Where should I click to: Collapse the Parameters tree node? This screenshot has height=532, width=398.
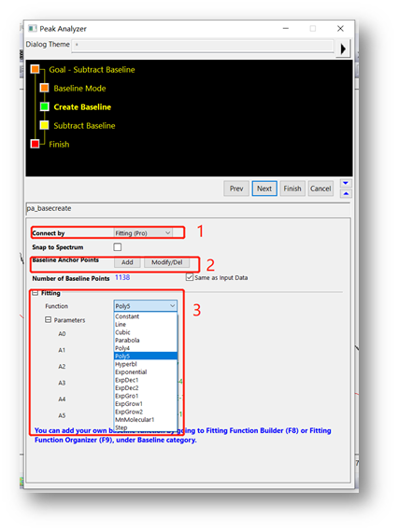(x=49, y=319)
